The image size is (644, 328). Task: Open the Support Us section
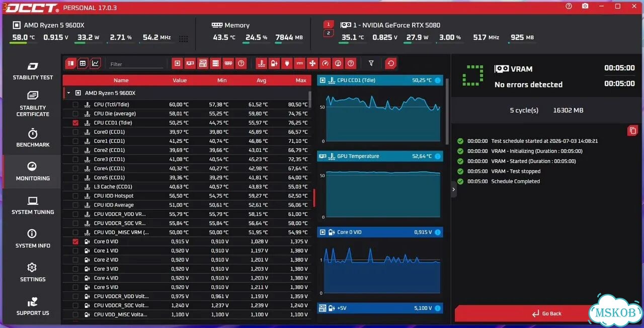[32, 306]
